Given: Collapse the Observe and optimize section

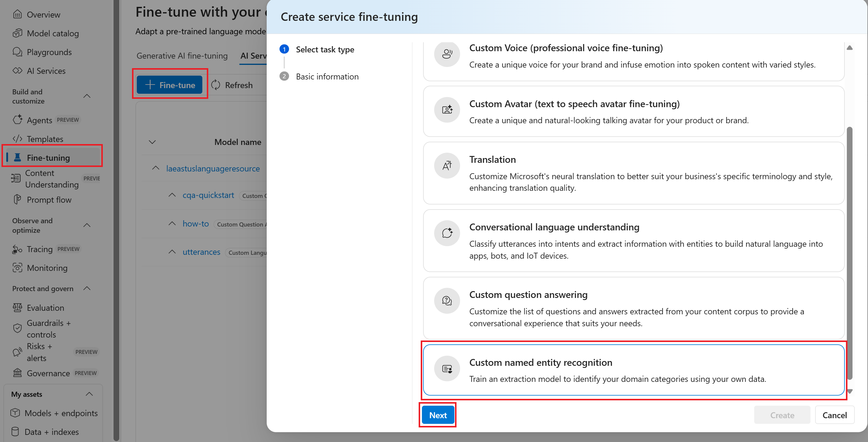Looking at the screenshot, I should coord(87,225).
